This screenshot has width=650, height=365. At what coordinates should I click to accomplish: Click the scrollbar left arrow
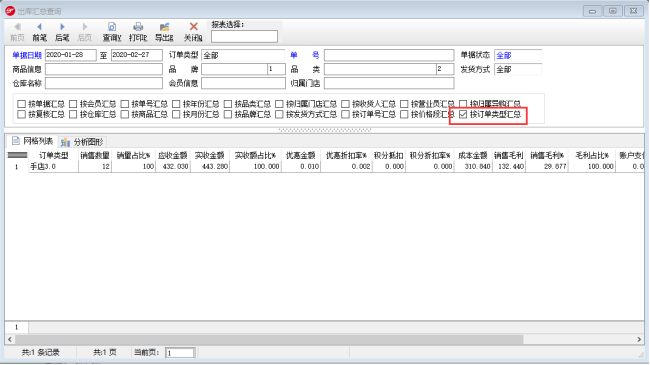pyautogui.click(x=10, y=339)
